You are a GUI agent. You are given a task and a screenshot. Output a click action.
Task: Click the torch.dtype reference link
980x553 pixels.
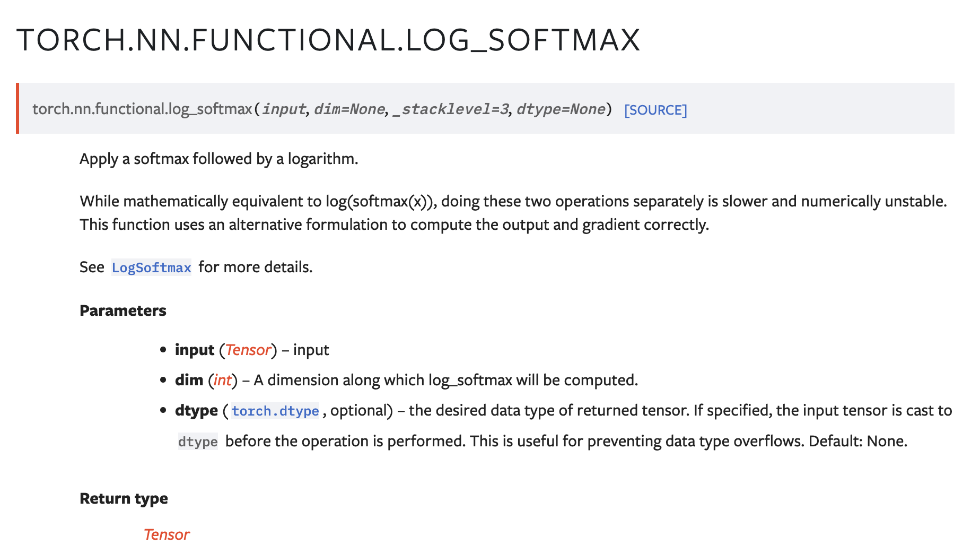point(276,411)
